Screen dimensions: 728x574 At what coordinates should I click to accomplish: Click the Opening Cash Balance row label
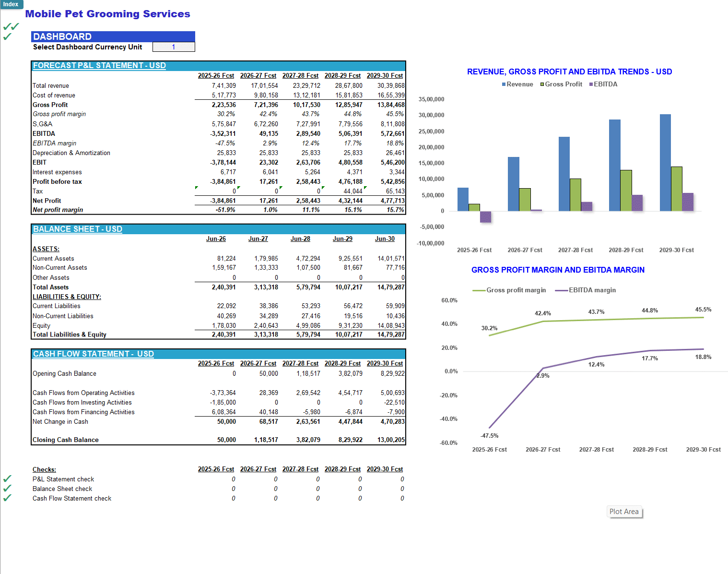[64, 374]
